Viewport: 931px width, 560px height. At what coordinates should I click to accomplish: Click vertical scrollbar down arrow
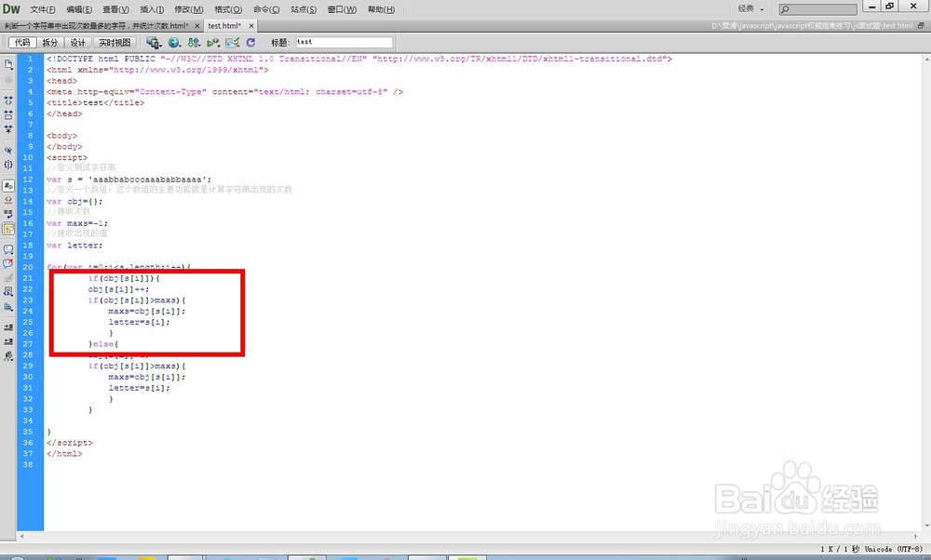coord(926,527)
